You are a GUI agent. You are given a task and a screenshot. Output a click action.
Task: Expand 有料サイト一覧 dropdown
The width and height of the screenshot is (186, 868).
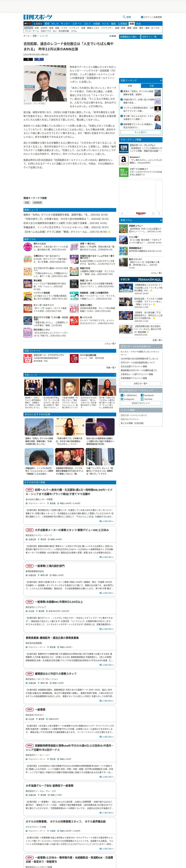coord(151,37)
